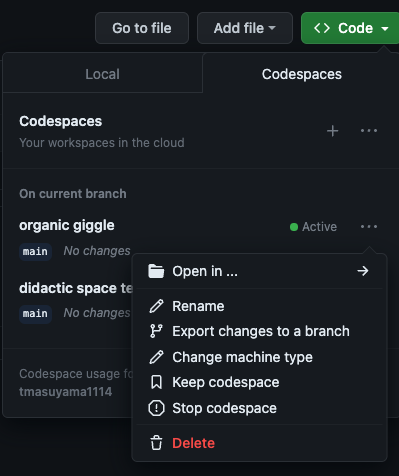Click the trash icon next to Delete
The height and width of the screenshot is (476, 399).
[x=156, y=443]
